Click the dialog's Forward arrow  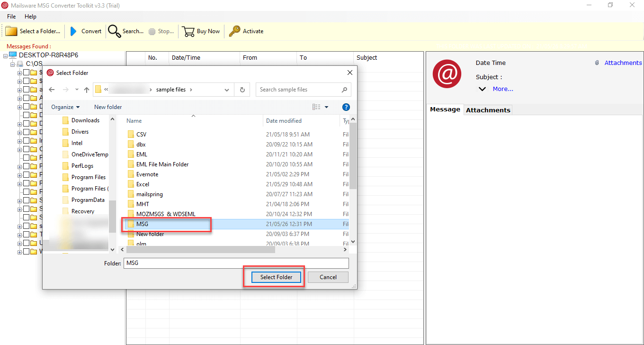pyautogui.click(x=66, y=90)
